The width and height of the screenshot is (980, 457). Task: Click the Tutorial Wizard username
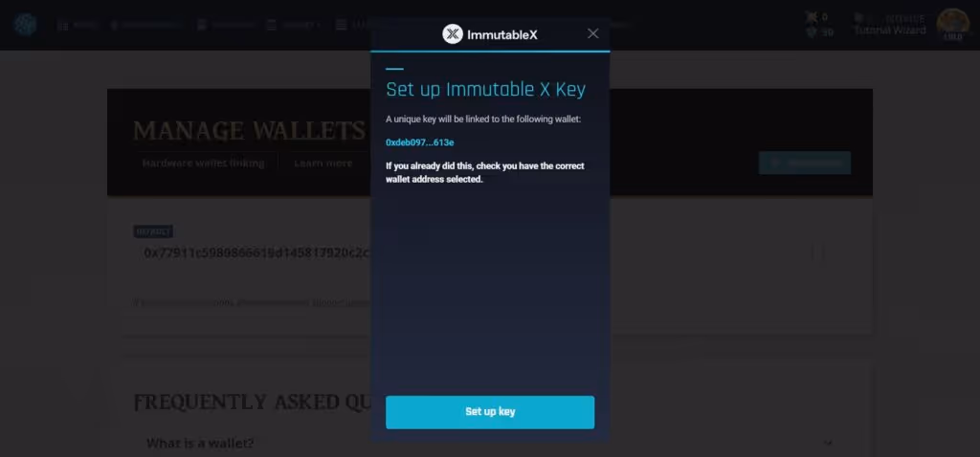(x=889, y=30)
